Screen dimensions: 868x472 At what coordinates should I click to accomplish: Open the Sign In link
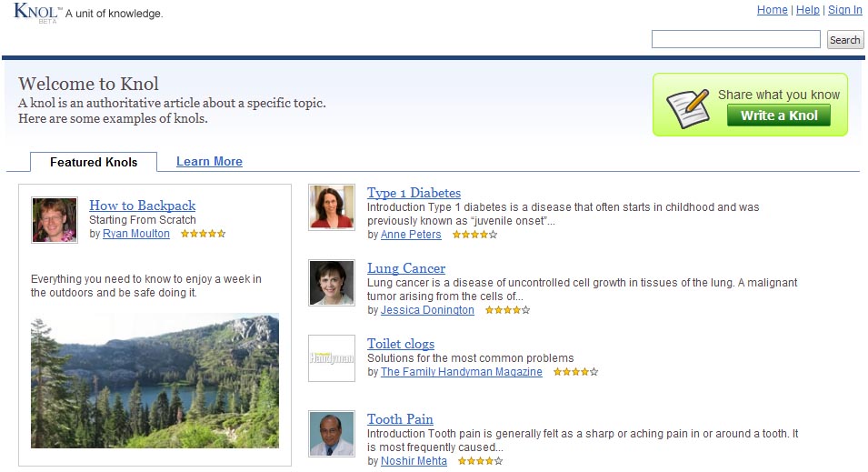(844, 10)
